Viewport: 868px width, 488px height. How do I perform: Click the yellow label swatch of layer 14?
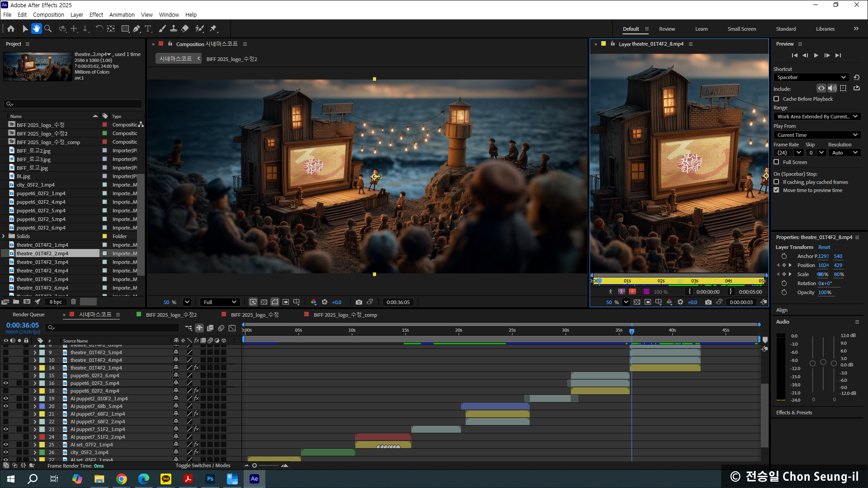(42, 368)
